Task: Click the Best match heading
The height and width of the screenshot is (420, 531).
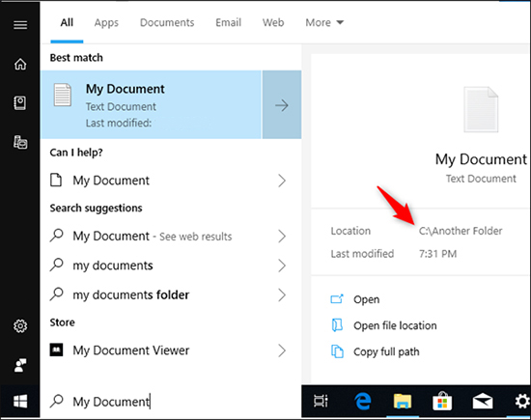Action: coord(76,58)
